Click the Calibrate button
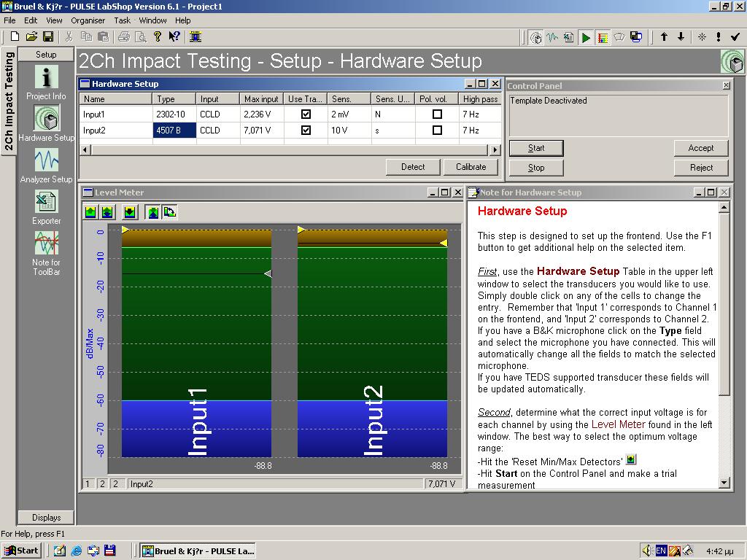 471,167
